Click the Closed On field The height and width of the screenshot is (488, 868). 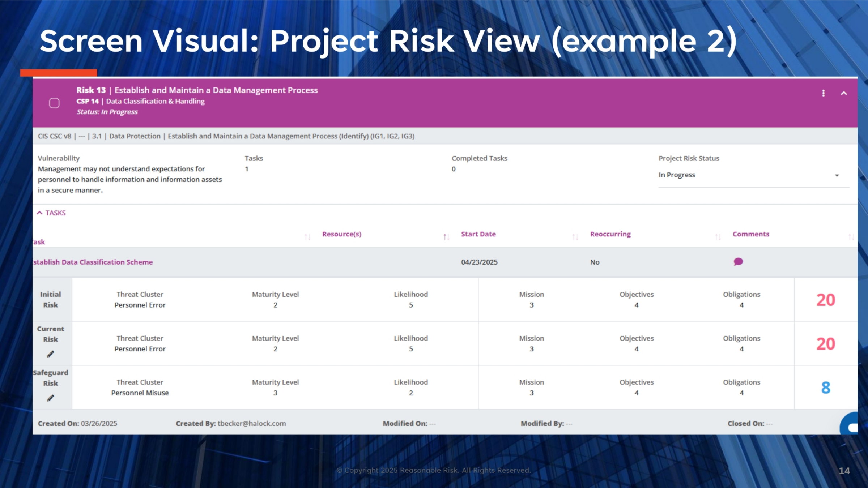tap(750, 424)
